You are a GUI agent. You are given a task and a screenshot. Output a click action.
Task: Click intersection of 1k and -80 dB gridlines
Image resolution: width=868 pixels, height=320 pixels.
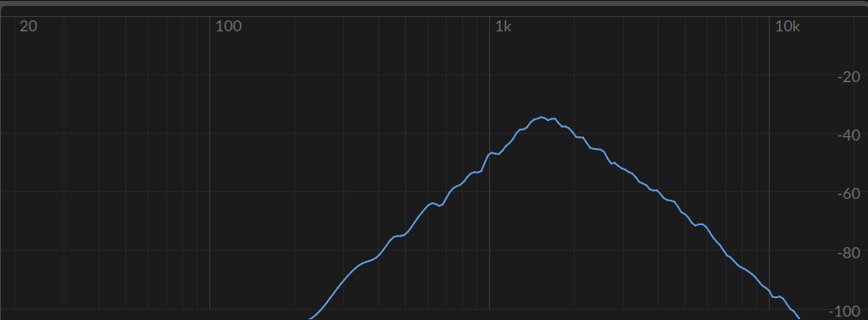click(x=489, y=251)
